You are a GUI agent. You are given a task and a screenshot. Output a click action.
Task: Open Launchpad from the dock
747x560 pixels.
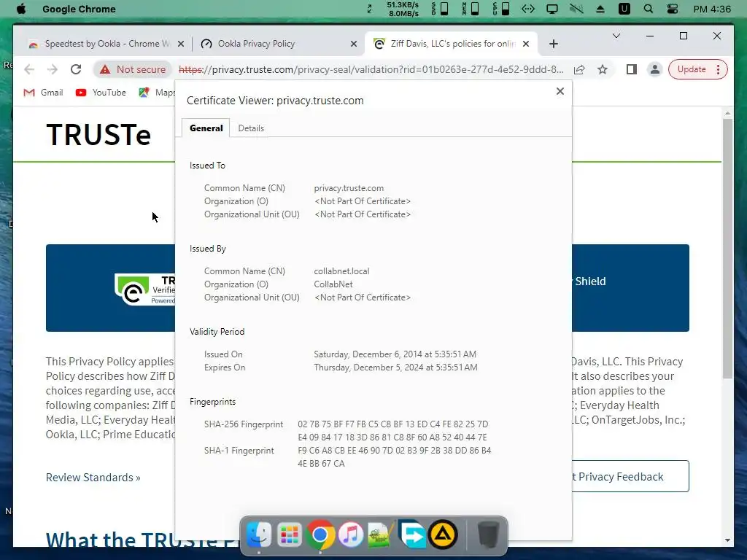pos(289,534)
